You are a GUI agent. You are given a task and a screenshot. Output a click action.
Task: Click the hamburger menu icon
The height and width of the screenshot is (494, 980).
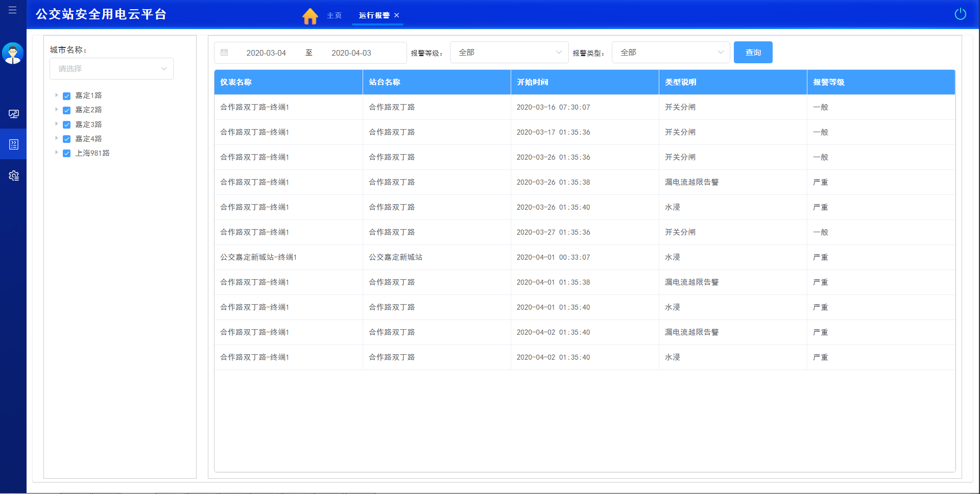coord(13,10)
